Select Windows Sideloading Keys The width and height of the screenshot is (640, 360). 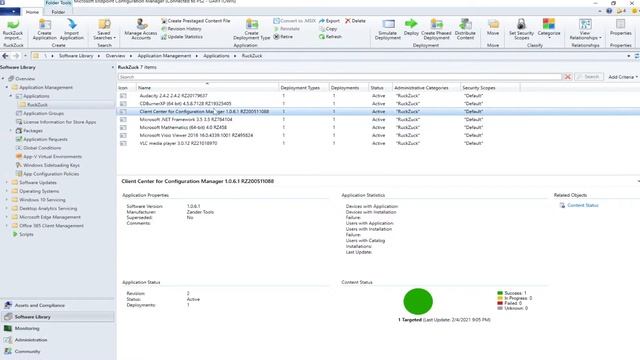click(51, 165)
